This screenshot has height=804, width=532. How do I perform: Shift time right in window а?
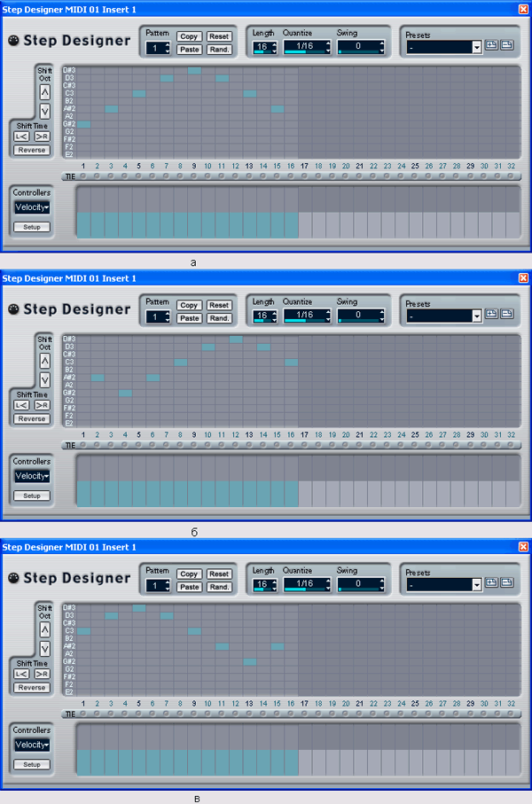pyautogui.click(x=42, y=137)
